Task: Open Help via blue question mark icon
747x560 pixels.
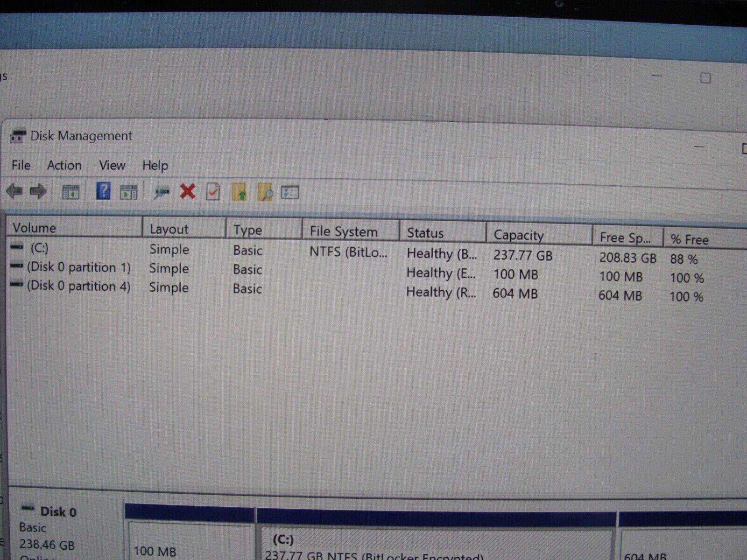Action: click(x=103, y=191)
